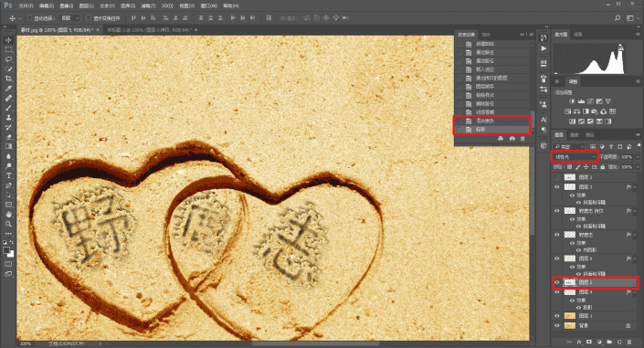Image resolution: width=644 pixels, height=348 pixels.
Task: Select the Gradient tool
Action: click(x=8, y=146)
